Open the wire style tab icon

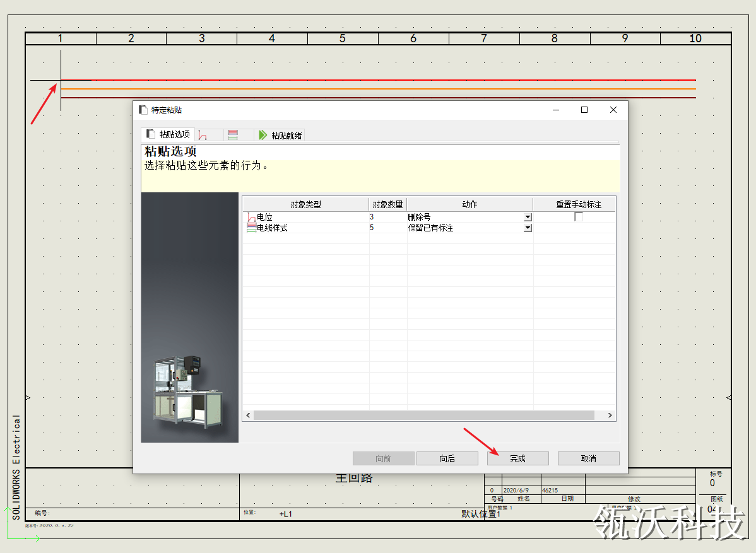tap(233, 135)
